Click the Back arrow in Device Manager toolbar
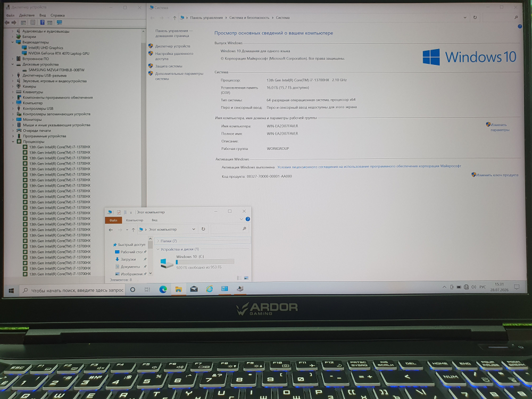This screenshot has height=399, width=532. tap(7, 23)
